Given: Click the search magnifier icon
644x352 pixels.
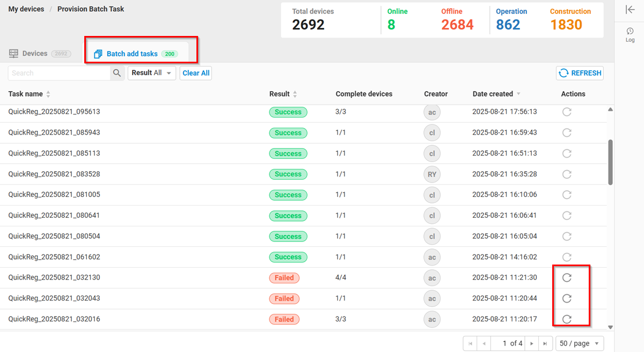Looking at the screenshot, I should click(117, 73).
